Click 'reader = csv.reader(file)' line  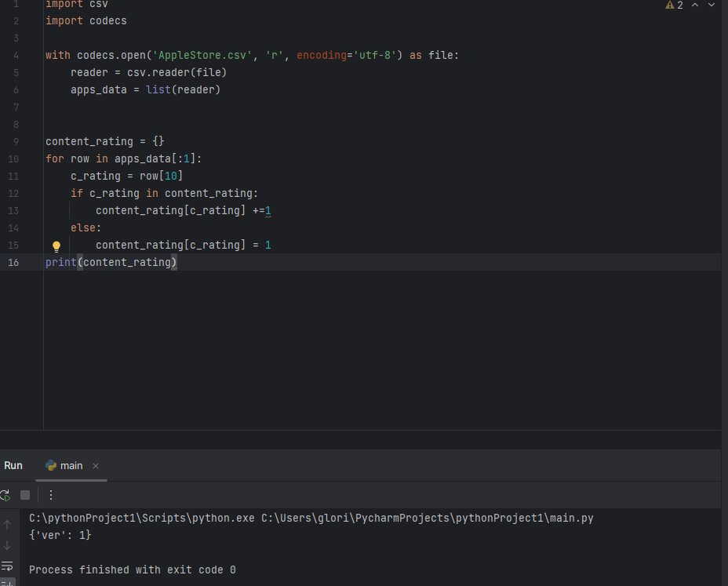148,72
